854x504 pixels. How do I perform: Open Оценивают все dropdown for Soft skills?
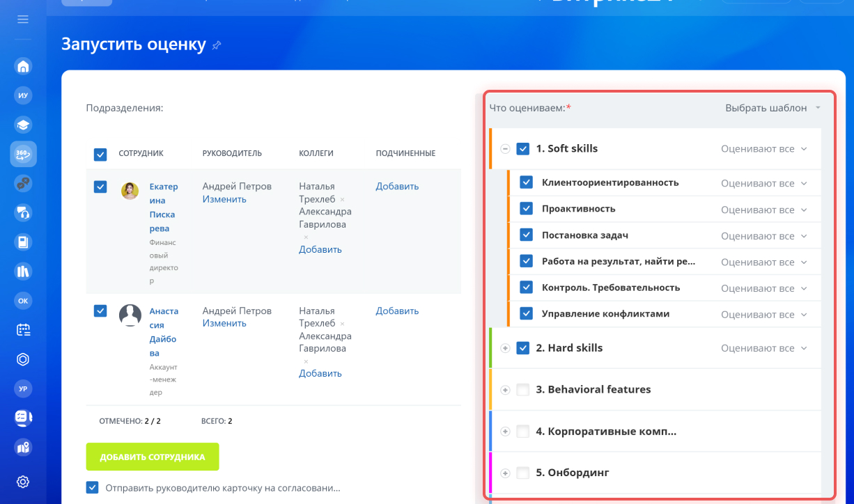point(764,149)
